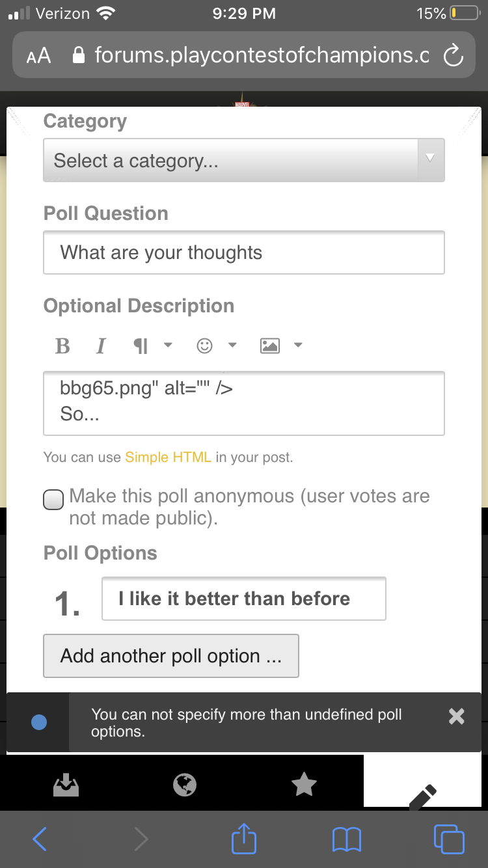Screen dimensions: 488x868
Task: Tap the pencil compose icon
Action: pyautogui.click(x=423, y=795)
